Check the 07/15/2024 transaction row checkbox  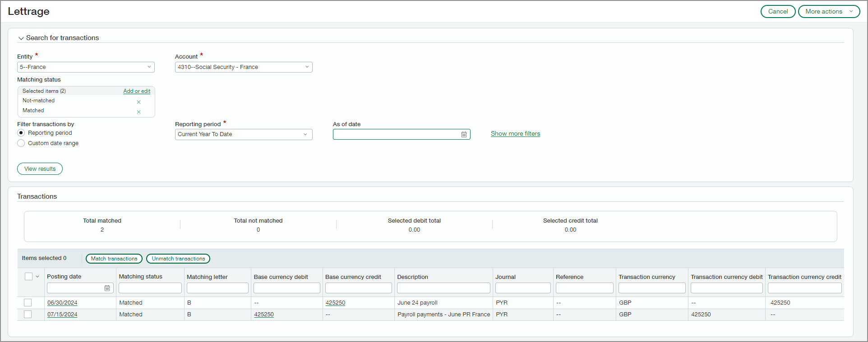(x=28, y=315)
